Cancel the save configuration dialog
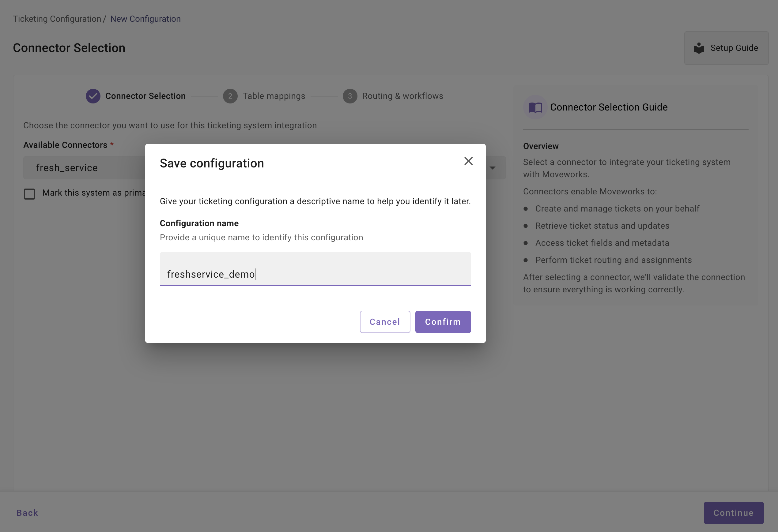Viewport: 778px width, 532px height. coord(385,321)
